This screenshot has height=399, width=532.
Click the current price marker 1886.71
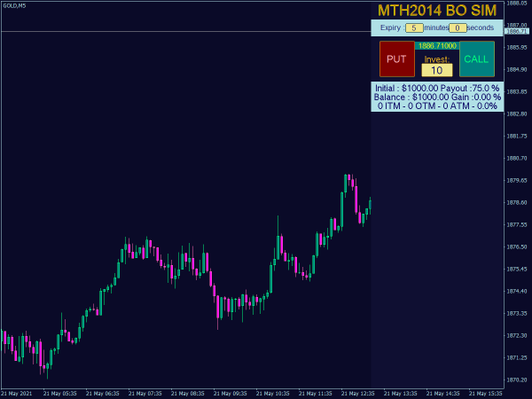(517, 31)
